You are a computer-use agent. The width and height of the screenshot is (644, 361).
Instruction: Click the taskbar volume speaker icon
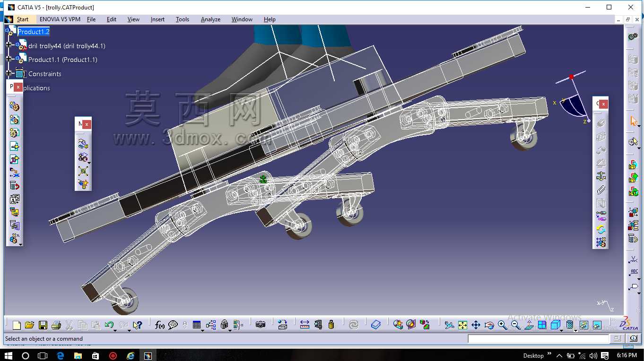point(593,356)
